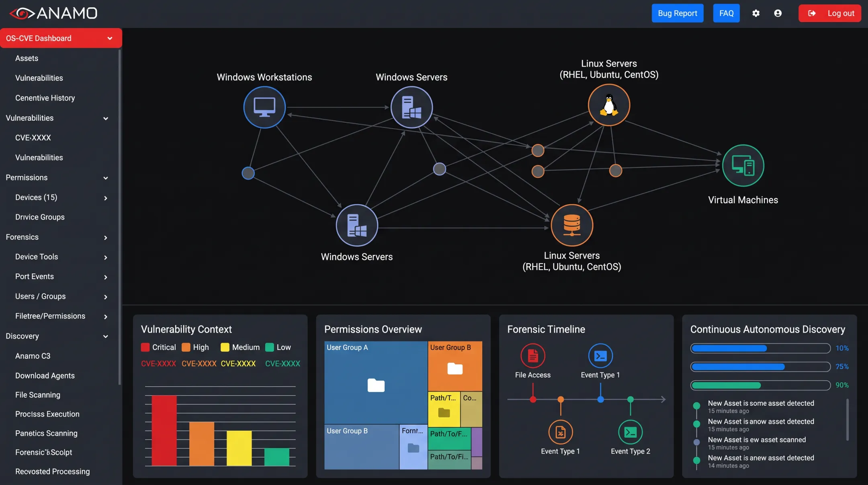Select the CVE-XXXX sidebar item
The image size is (868, 485).
[33, 138]
